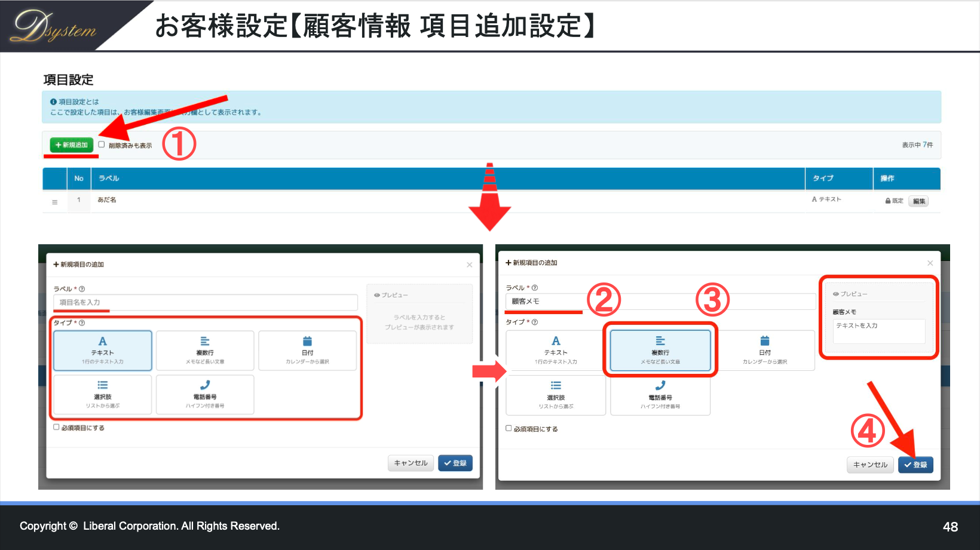Select the 電話番号 type card in right dialog
The image size is (980, 550).
(660, 395)
